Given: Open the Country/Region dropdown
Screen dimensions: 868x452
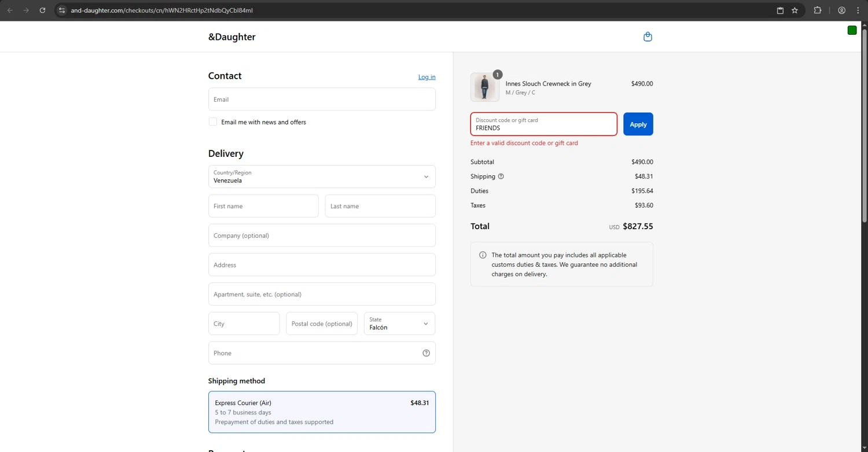Looking at the screenshot, I should (x=322, y=177).
